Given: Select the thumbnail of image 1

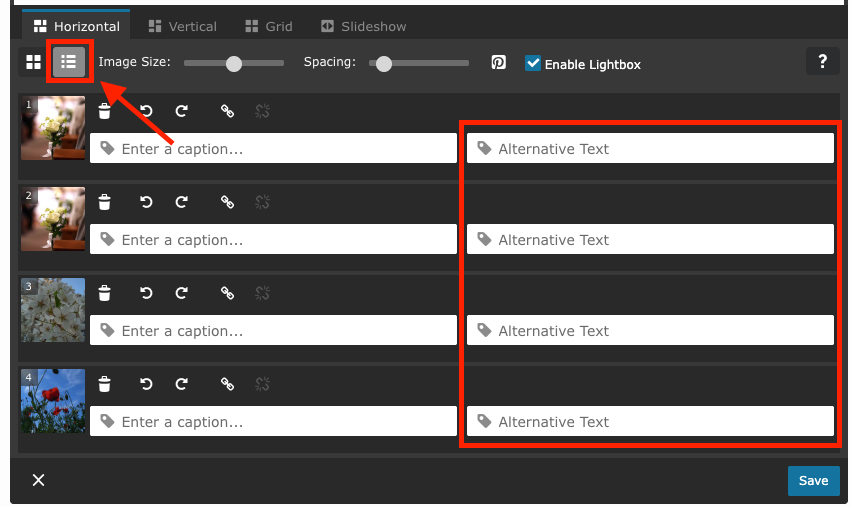Looking at the screenshot, I should click(x=53, y=128).
